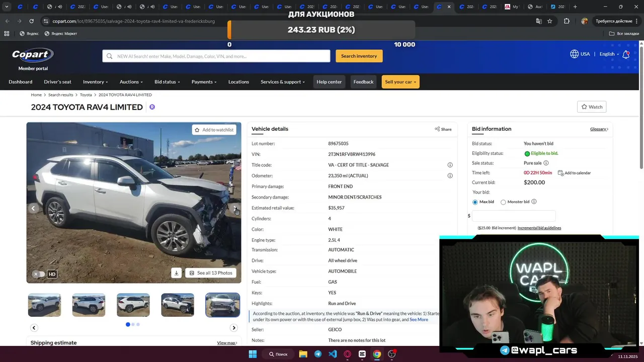Click the bid amount input field
Image resolution: width=644 pixels, height=362 pixels.
point(514,216)
